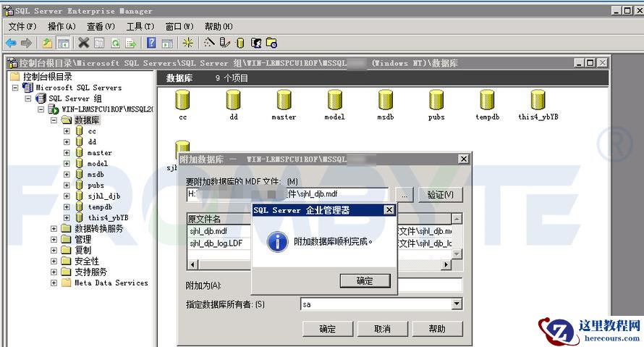The image size is (644, 347).
Task: Click the file list right scroll arrow
Action: point(446,264)
